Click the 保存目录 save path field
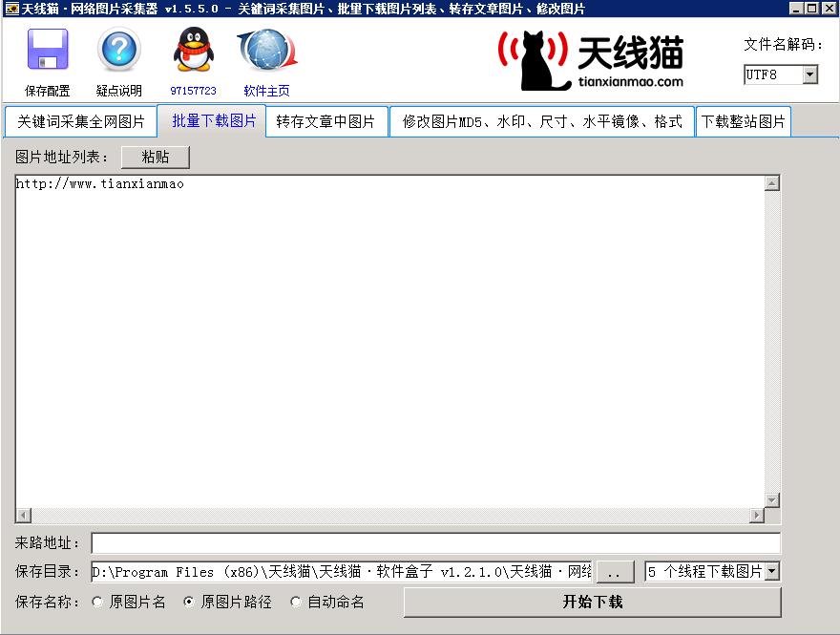The image size is (840, 635). [x=342, y=572]
